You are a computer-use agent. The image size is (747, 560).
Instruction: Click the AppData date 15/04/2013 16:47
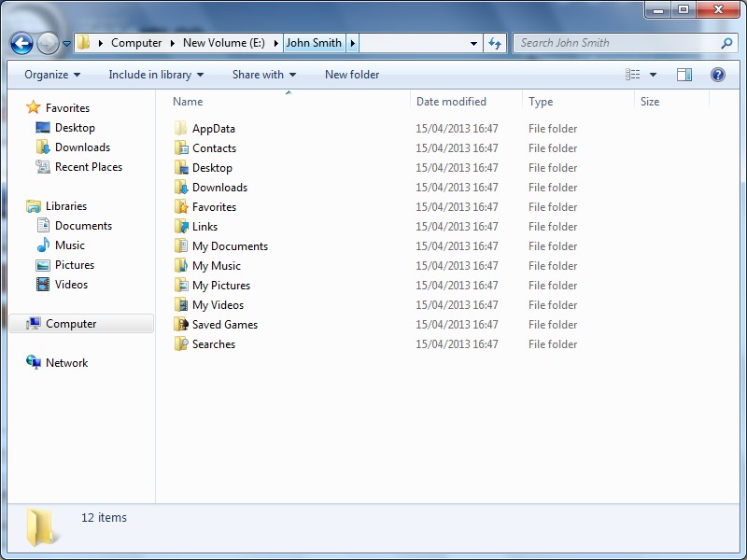click(457, 129)
